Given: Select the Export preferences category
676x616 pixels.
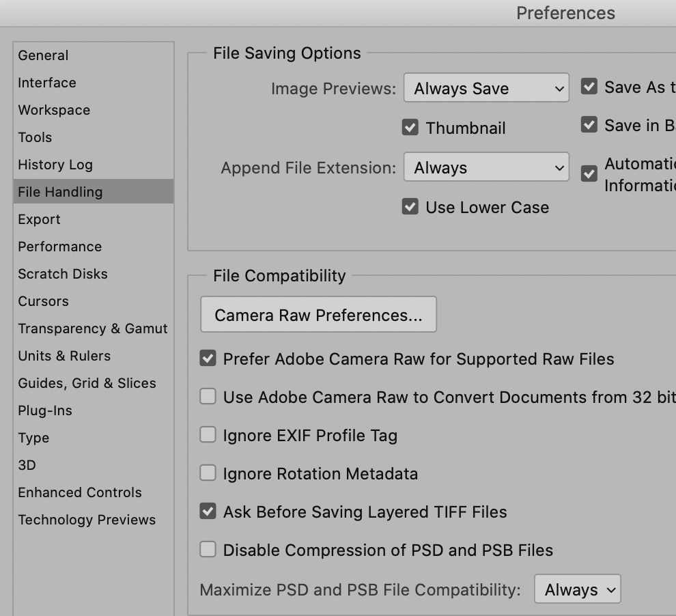Looking at the screenshot, I should [40, 219].
